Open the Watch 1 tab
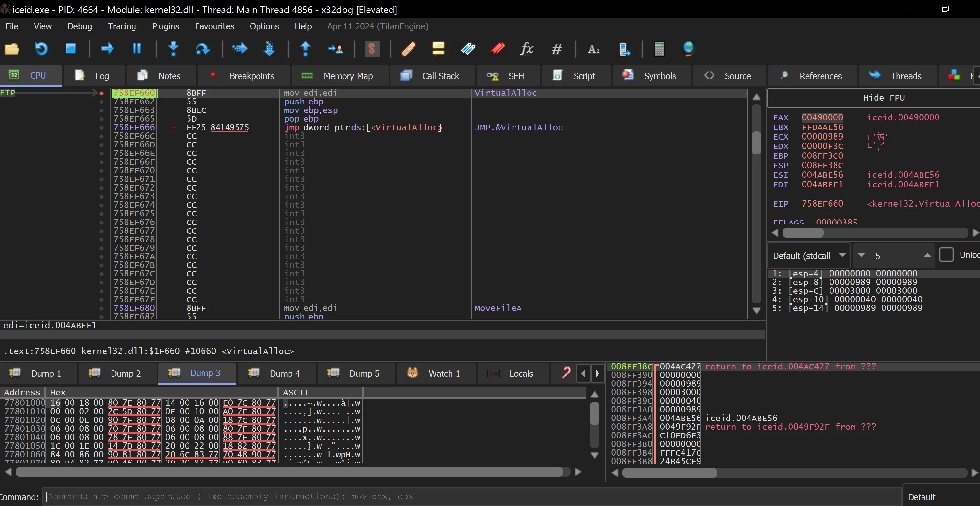Image resolution: width=980 pixels, height=506 pixels. (436, 373)
